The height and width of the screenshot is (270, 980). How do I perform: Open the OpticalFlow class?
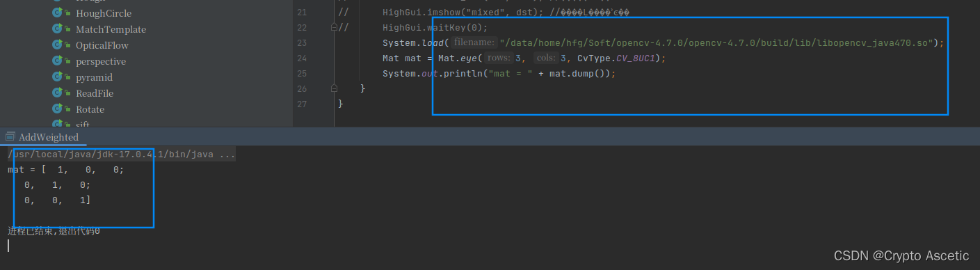102,45
